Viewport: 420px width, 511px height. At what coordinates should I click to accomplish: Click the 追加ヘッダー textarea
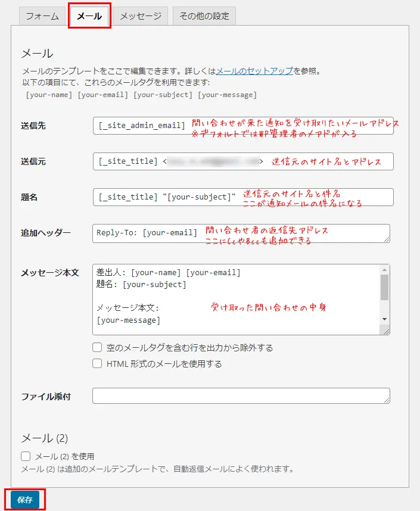coord(241,233)
